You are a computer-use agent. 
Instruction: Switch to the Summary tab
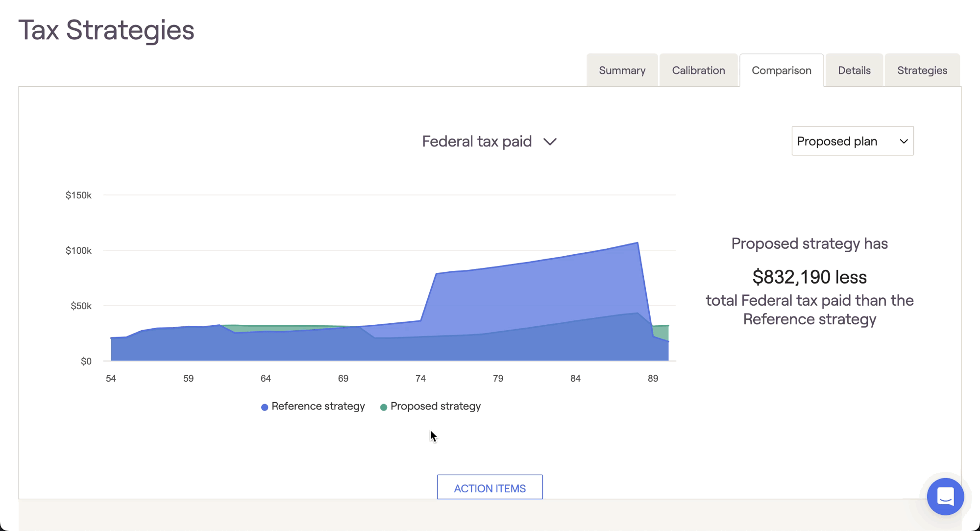click(x=622, y=71)
